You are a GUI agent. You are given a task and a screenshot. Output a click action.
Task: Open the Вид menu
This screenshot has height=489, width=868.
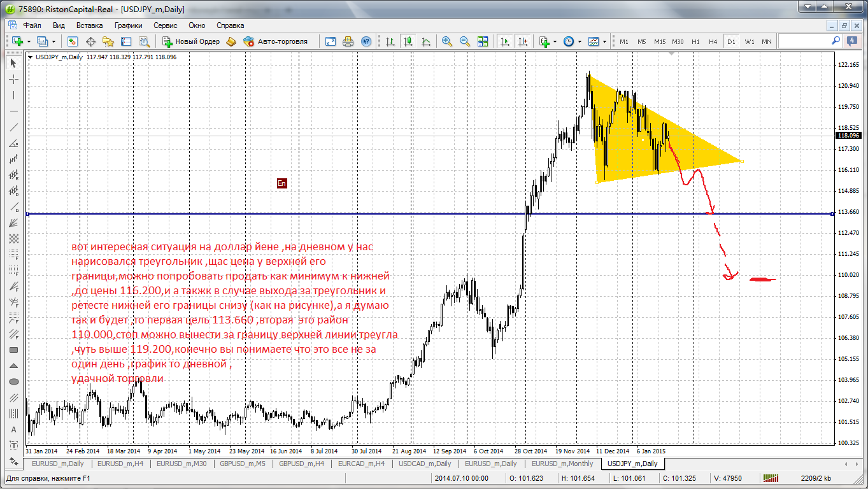59,25
